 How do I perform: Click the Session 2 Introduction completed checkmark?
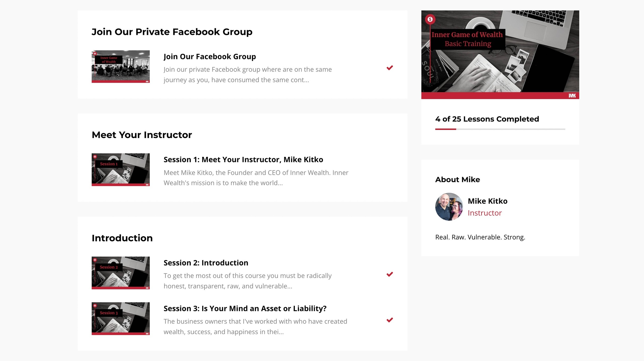(x=390, y=274)
